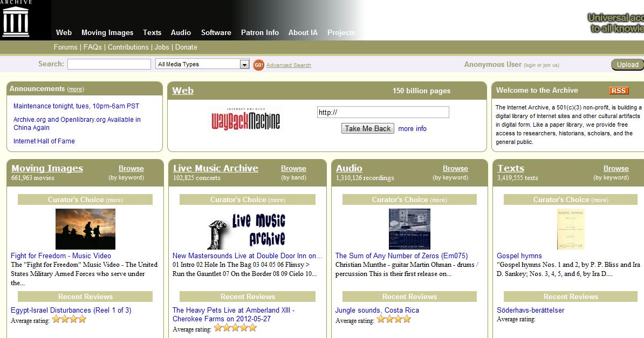
Task: Open the Moving Images section heading
Action: [47, 168]
